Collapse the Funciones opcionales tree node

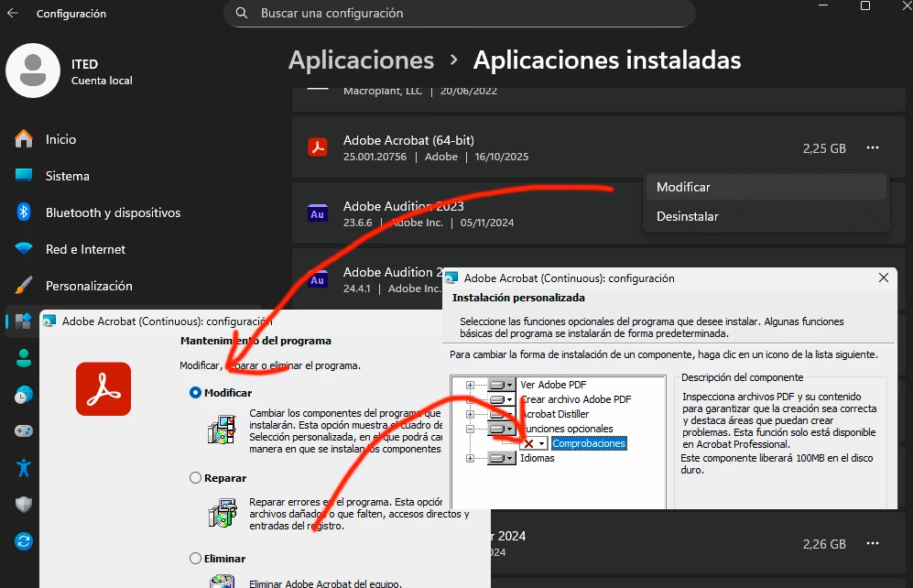coord(470,429)
